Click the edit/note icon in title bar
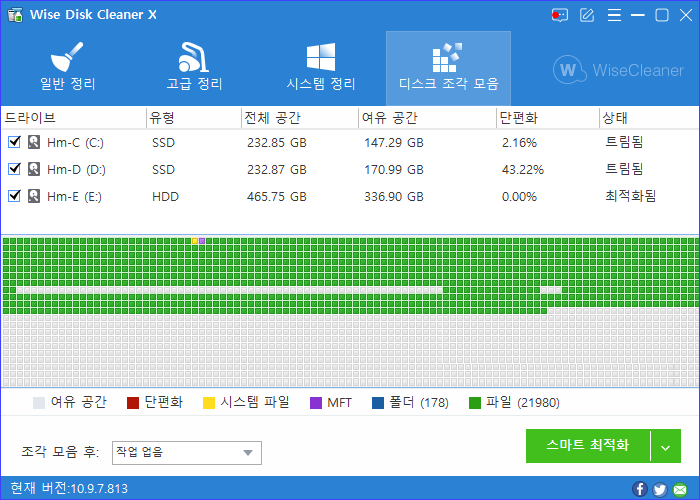 click(x=587, y=15)
